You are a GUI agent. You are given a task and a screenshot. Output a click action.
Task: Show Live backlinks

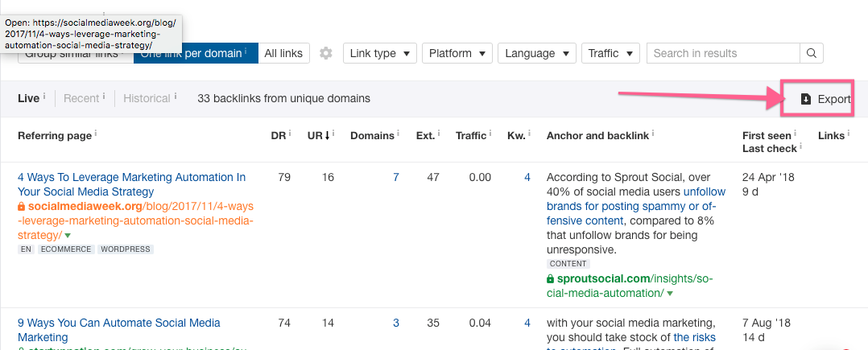point(29,98)
